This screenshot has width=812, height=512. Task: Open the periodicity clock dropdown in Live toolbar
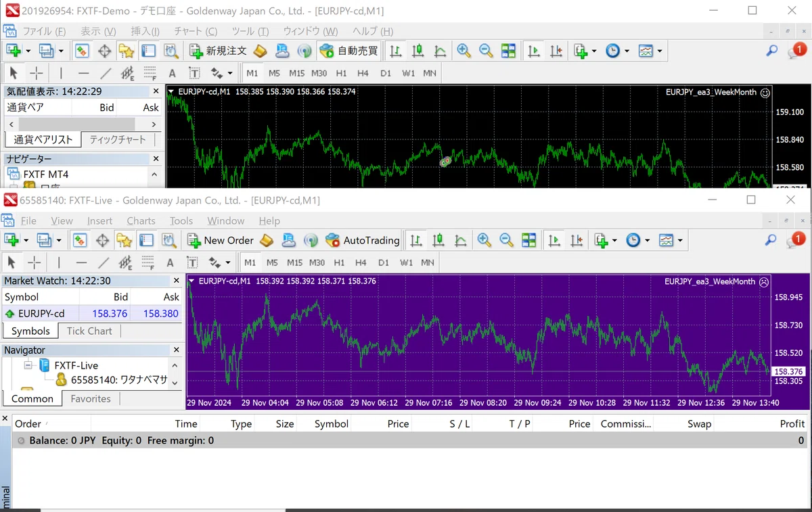point(648,240)
